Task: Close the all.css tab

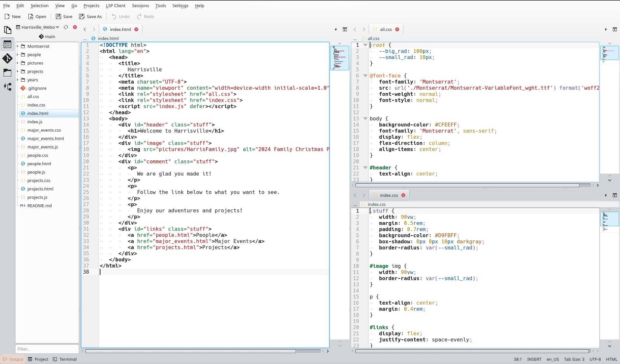Action: pos(397,29)
